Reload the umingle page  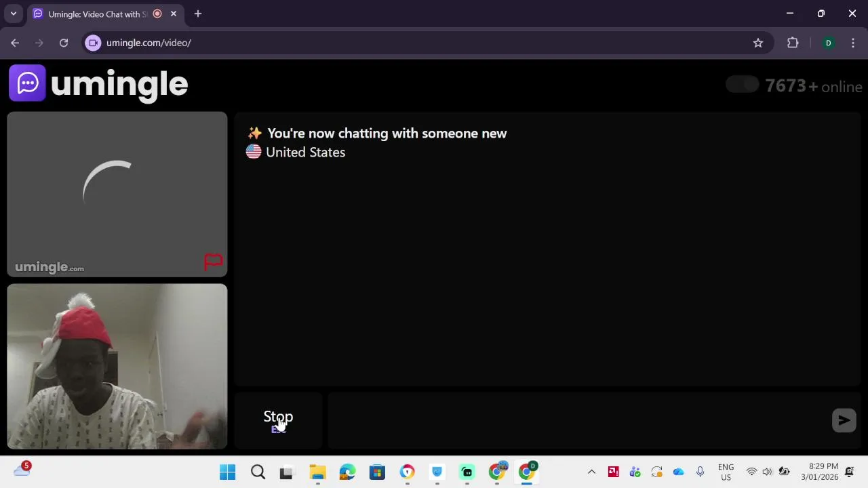coord(64,43)
